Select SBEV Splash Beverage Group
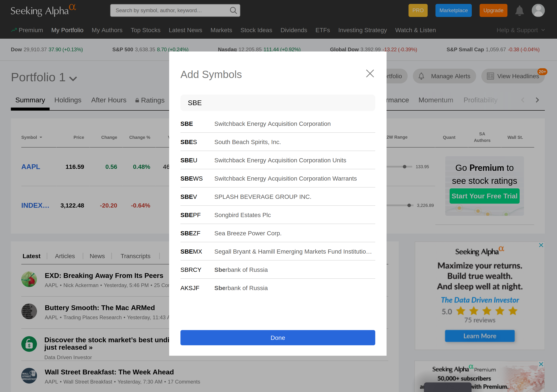This screenshot has width=557, height=392. tap(278, 197)
